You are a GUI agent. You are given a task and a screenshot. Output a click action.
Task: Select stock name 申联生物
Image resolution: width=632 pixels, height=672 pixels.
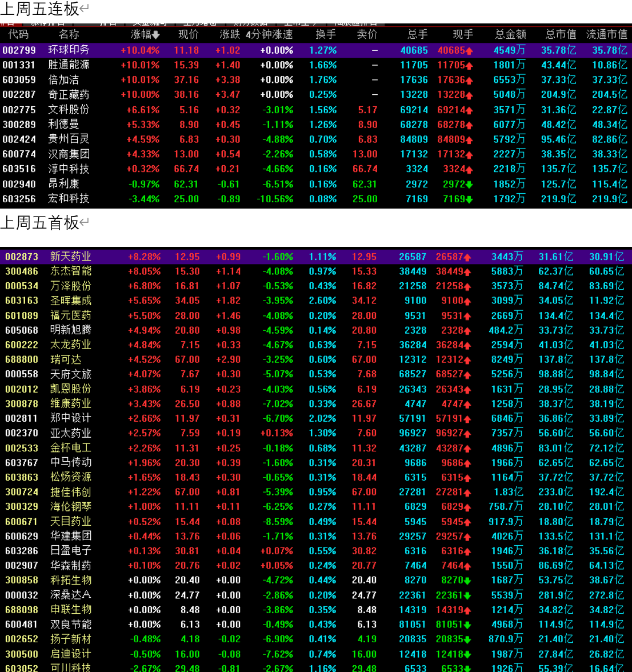tap(71, 610)
